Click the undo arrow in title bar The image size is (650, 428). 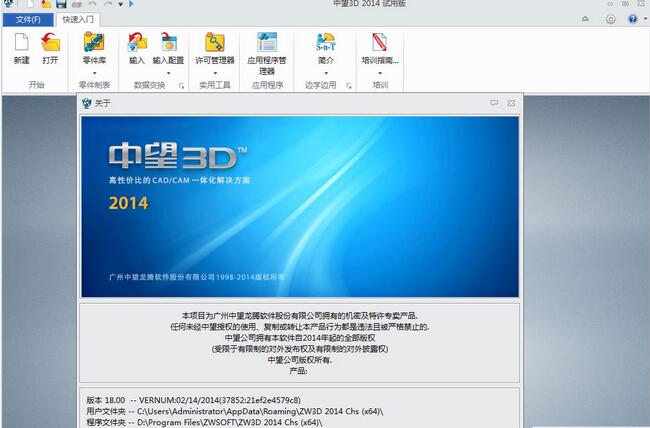pos(92,4)
